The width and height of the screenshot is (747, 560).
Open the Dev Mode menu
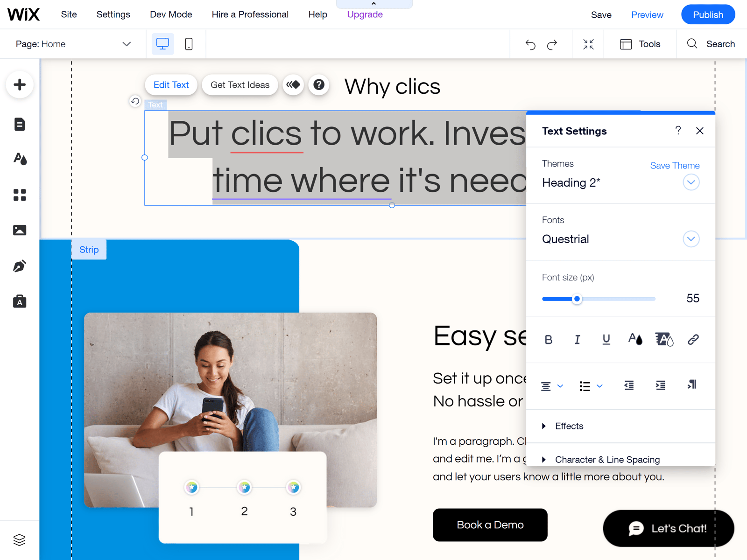point(170,14)
